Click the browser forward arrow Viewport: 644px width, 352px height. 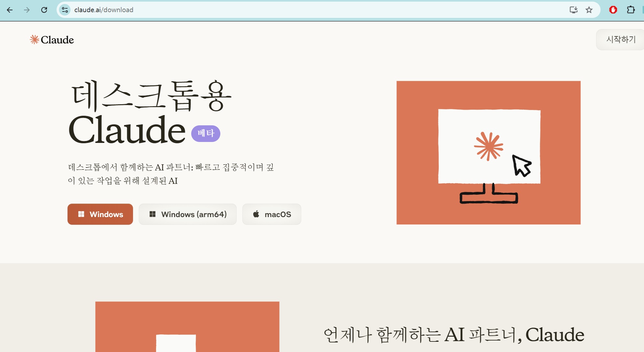click(x=27, y=10)
